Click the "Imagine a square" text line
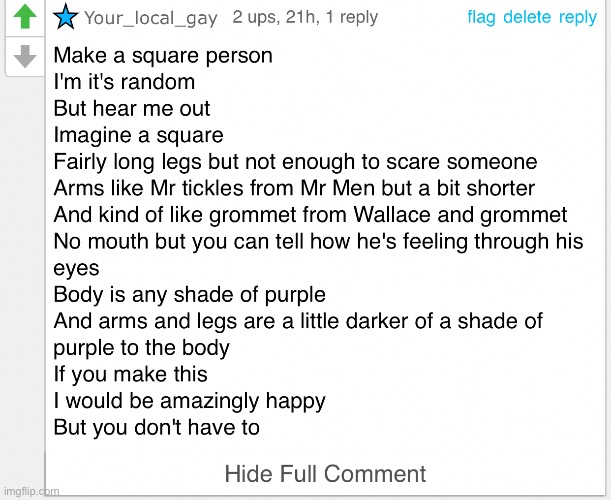Screen dimensions: 611x500 [x=138, y=136]
